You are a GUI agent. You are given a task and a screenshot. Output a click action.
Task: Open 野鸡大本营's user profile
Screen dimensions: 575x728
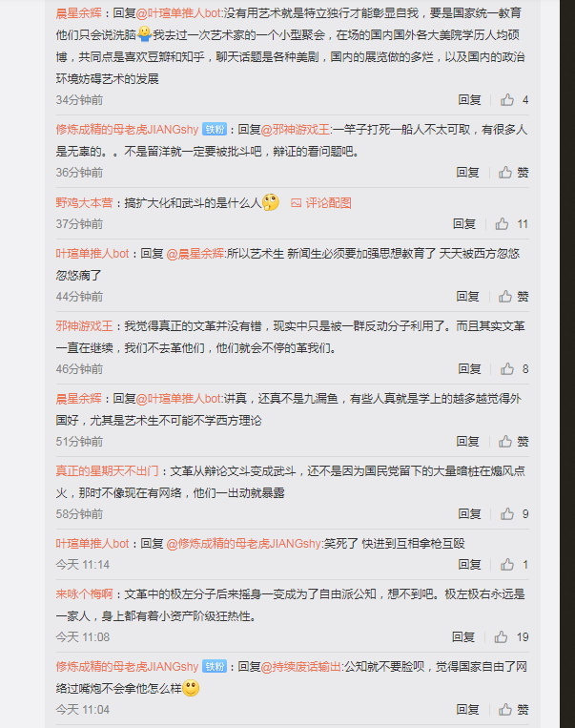84,203
